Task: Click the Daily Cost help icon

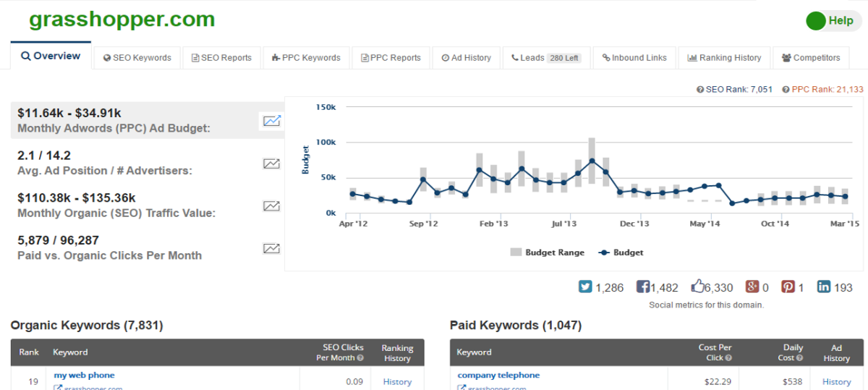Action: click(x=800, y=358)
